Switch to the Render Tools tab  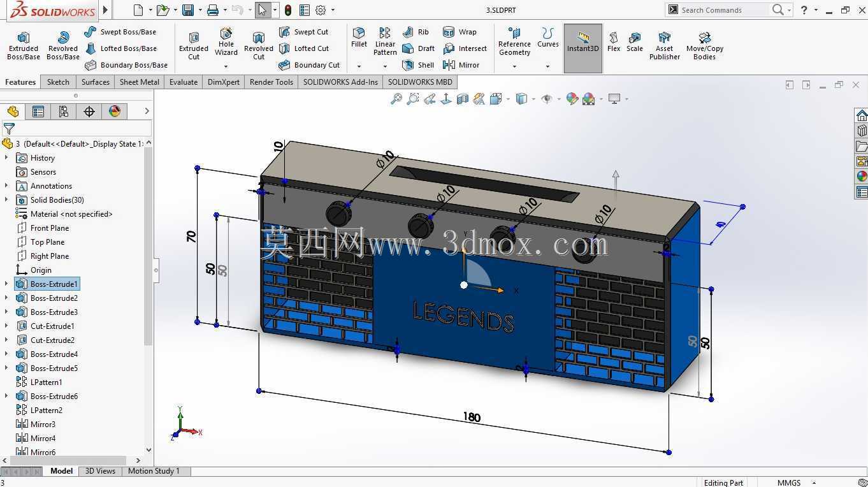[271, 82]
